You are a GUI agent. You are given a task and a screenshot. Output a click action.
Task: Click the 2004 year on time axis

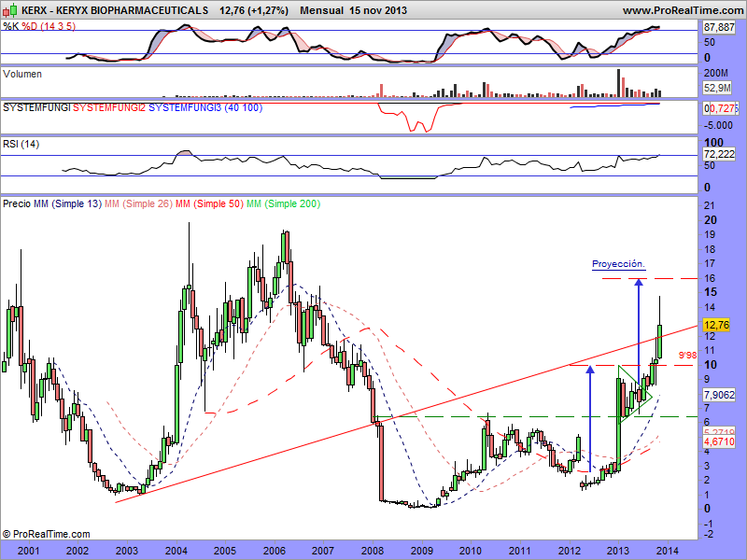pos(176,551)
